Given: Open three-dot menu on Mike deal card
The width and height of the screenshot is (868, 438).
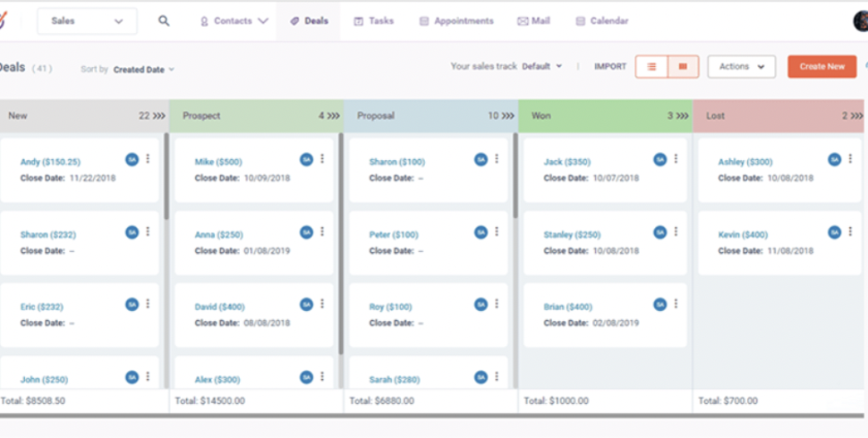Looking at the screenshot, I should [322, 159].
